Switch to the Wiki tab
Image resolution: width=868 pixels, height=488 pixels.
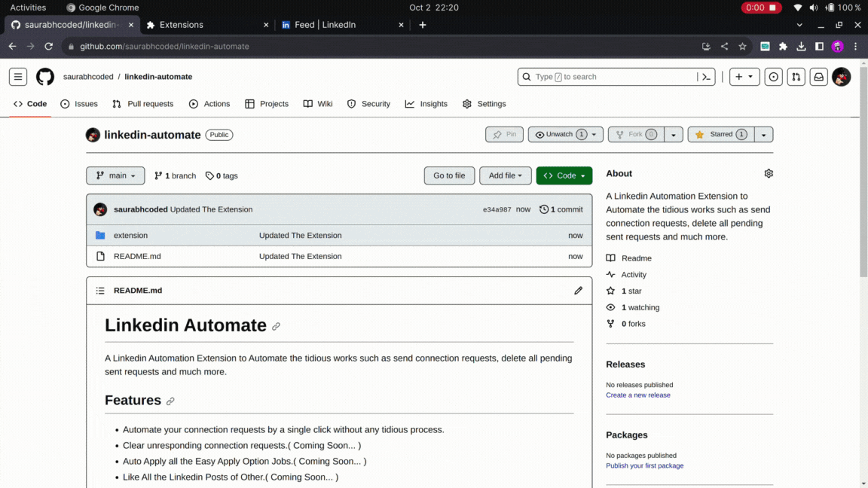[318, 104]
